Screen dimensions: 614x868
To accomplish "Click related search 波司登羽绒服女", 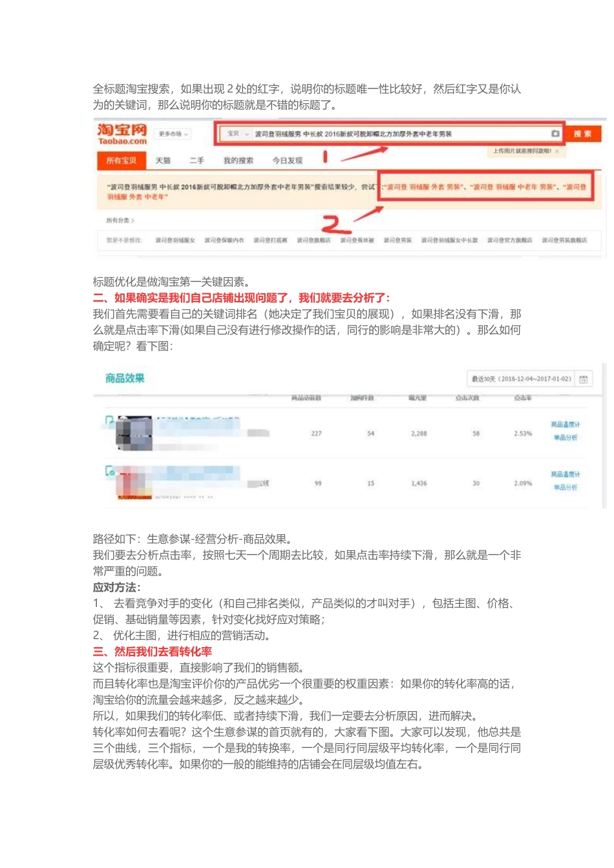I will 175,240.
